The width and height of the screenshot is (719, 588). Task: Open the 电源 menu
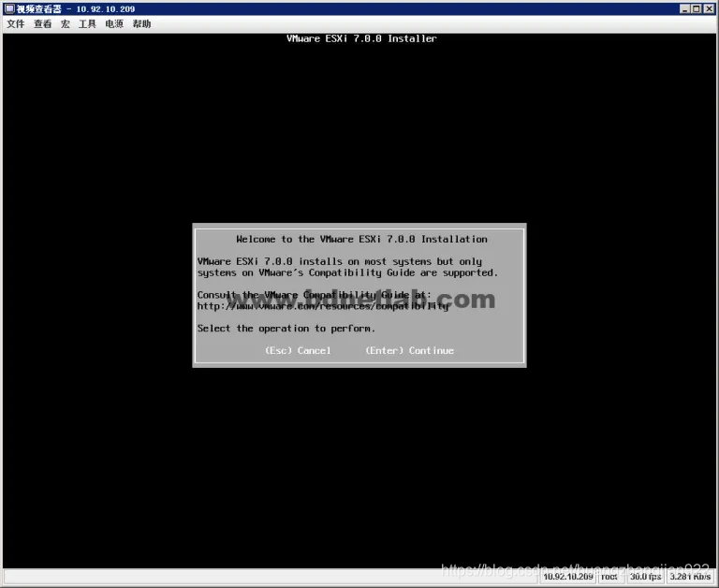[x=114, y=23]
